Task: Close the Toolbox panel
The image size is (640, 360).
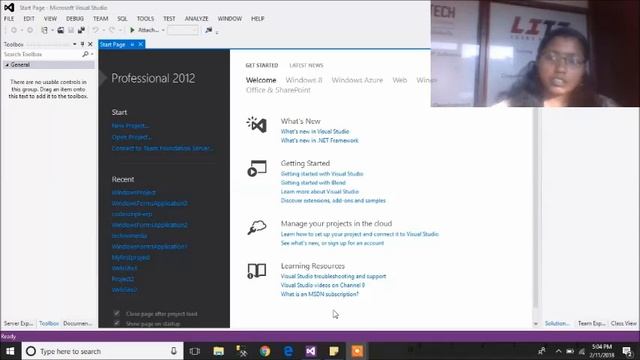Action: click(x=90, y=44)
